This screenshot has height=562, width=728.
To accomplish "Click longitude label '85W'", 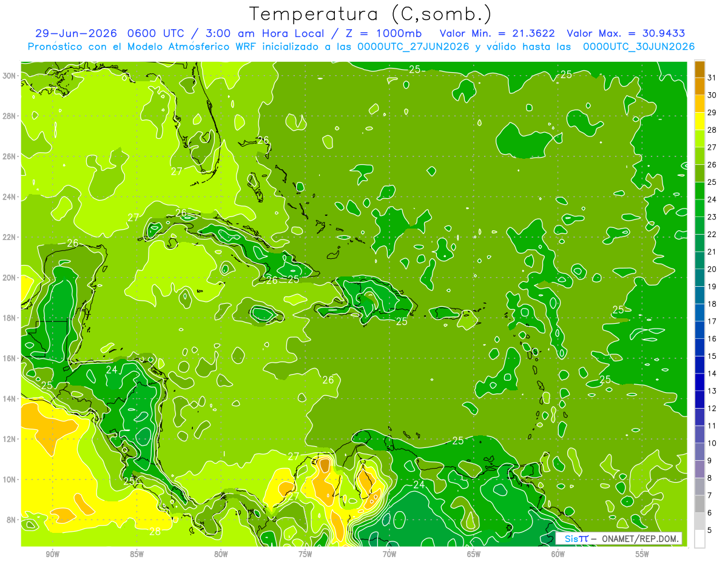I will 137,555.
